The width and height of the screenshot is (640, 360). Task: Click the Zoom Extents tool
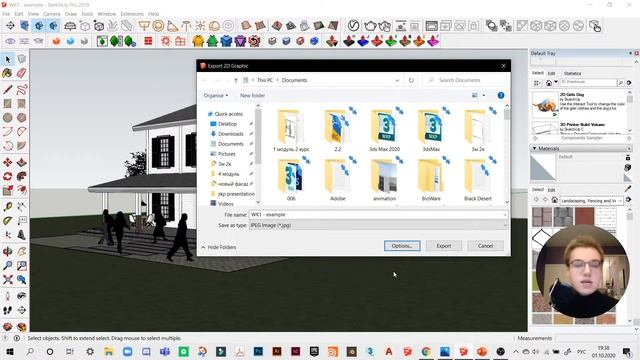[x=7, y=280]
